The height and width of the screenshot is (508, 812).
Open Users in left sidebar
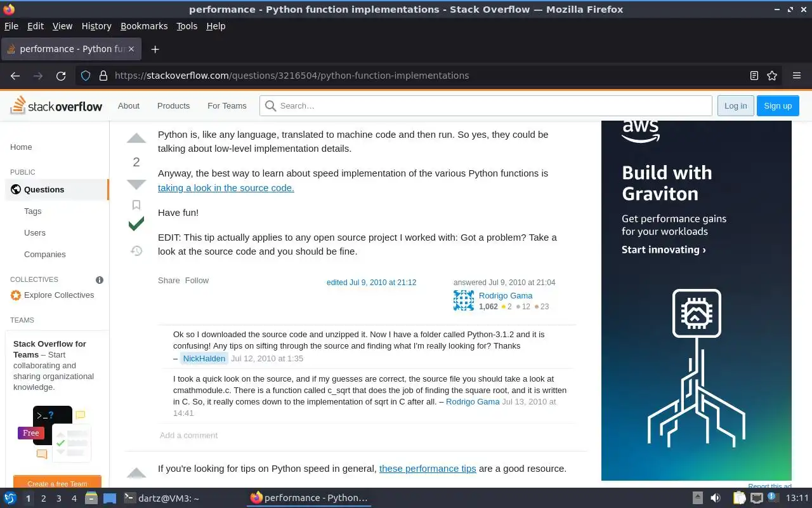click(x=35, y=233)
